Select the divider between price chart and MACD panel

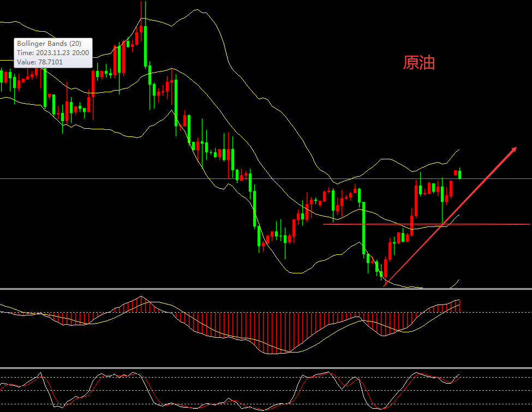(266, 289)
